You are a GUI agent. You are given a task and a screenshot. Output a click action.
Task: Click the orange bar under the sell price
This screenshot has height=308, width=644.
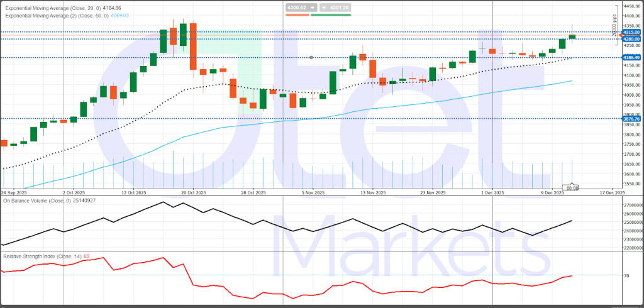pos(297,14)
